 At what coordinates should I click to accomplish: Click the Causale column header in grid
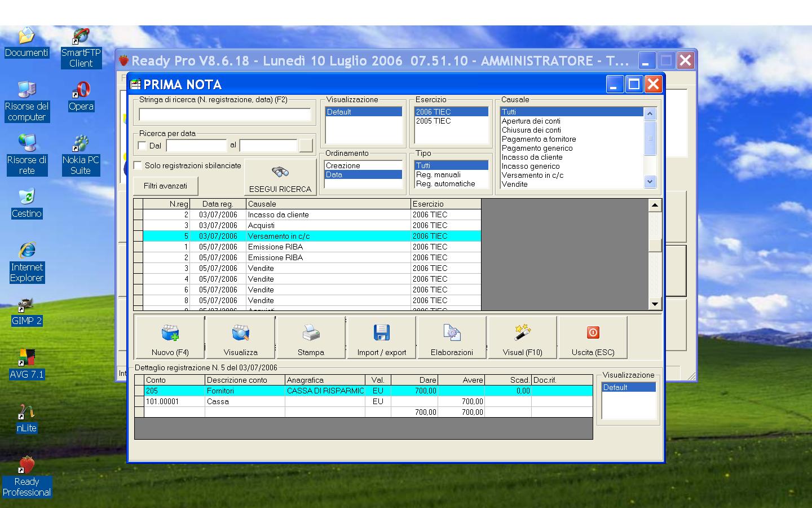click(328, 204)
